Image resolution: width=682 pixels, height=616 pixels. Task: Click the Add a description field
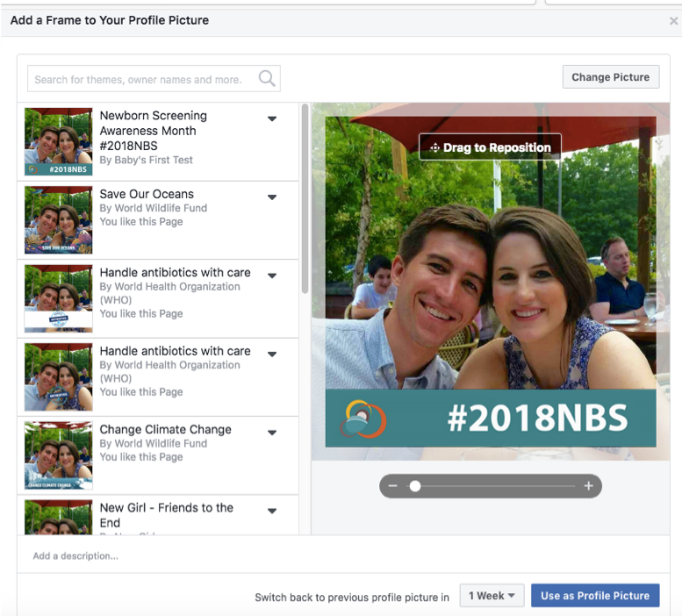(x=343, y=555)
